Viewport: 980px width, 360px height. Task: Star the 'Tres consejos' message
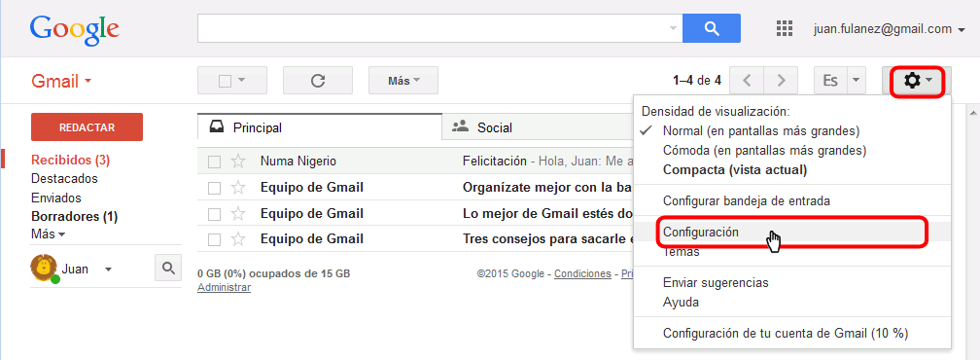coord(237,239)
